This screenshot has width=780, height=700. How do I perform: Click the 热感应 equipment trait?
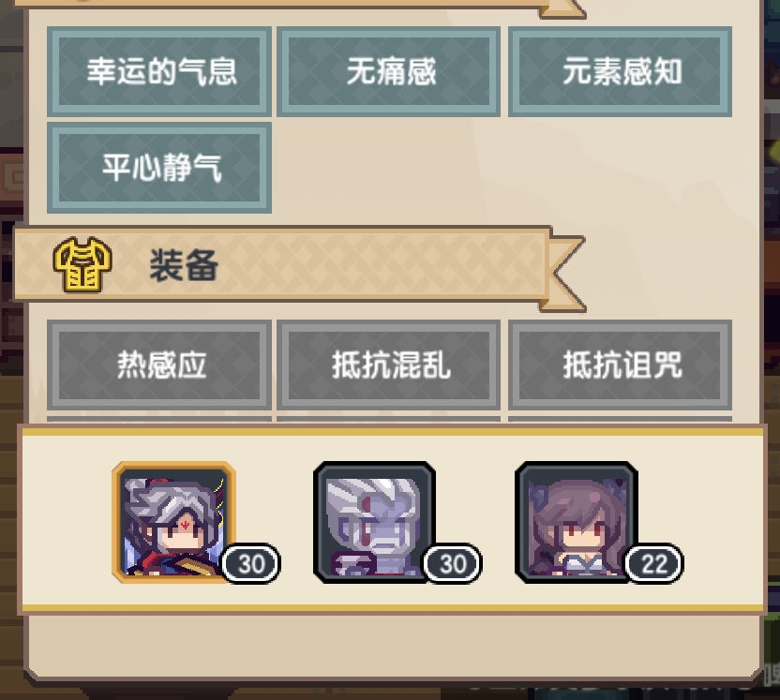click(159, 365)
